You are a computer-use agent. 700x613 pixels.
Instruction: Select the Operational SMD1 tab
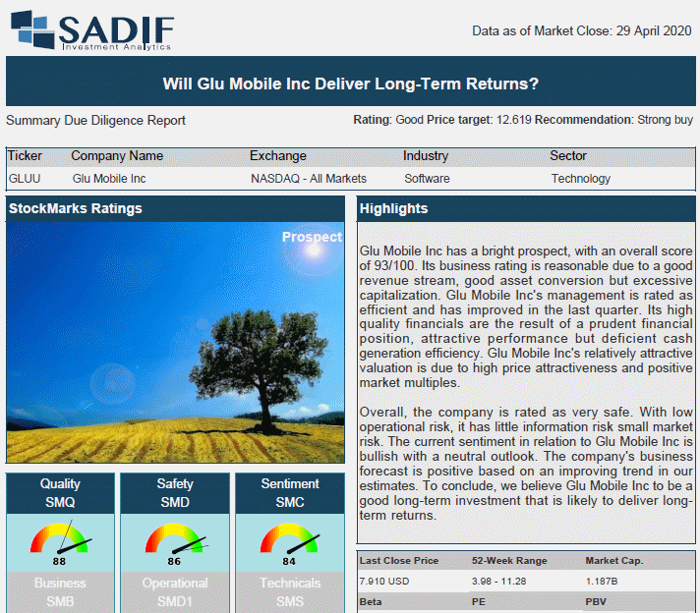[x=175, y=592]
